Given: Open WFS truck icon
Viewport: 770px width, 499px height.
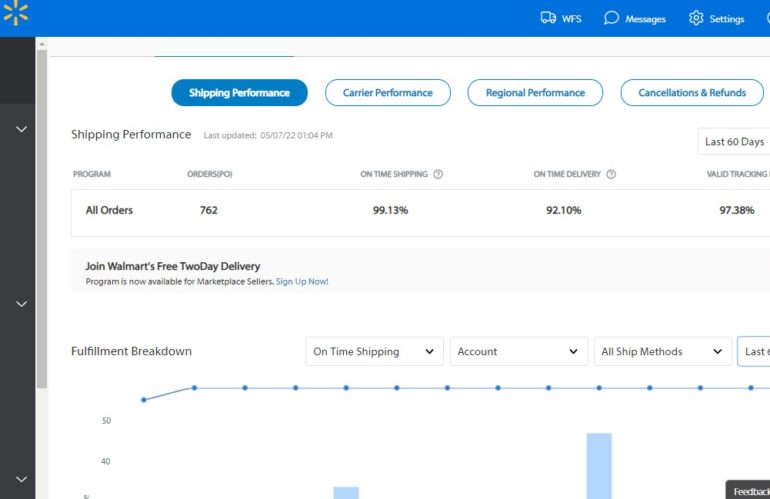Looking at the screenshot, I should [548, 18].
